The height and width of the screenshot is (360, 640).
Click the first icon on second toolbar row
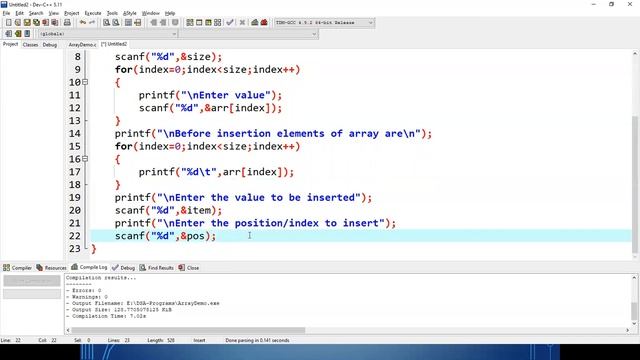tap(9, 33)
